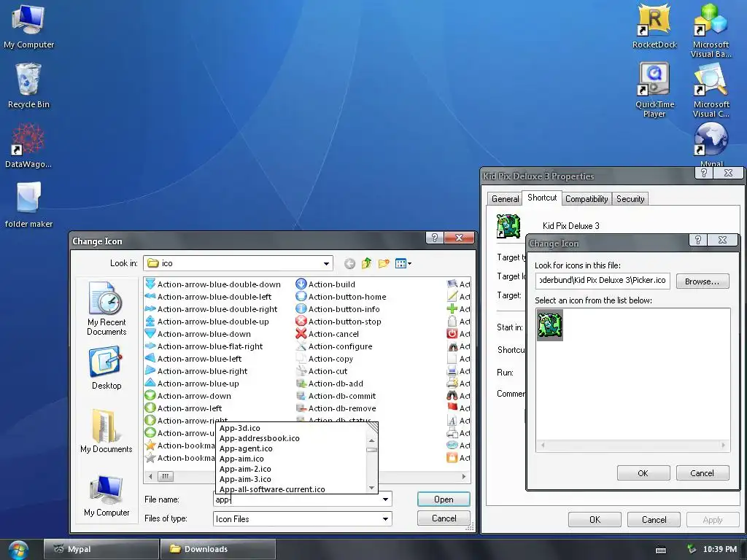This screenshot has height=560, width=747.
Task: Open the Recycle Bin desktop icon
Action: [x=28, y=86]
